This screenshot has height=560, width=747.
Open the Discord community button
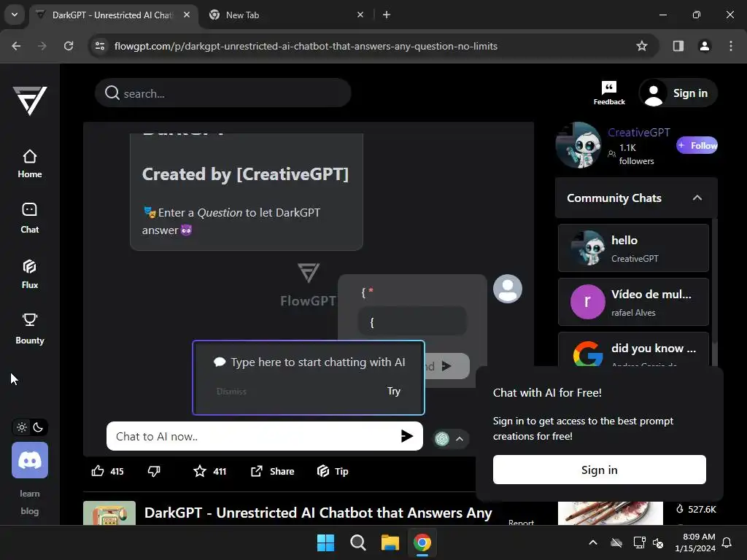point(29,460)
